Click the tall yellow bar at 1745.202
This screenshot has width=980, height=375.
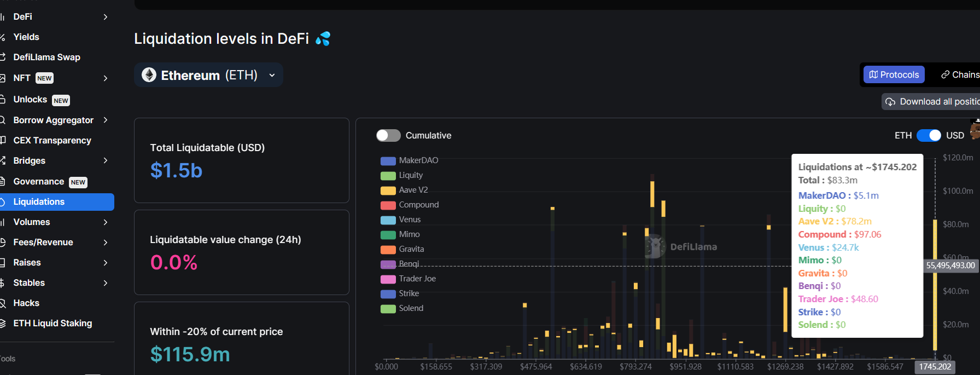point(935,285)
